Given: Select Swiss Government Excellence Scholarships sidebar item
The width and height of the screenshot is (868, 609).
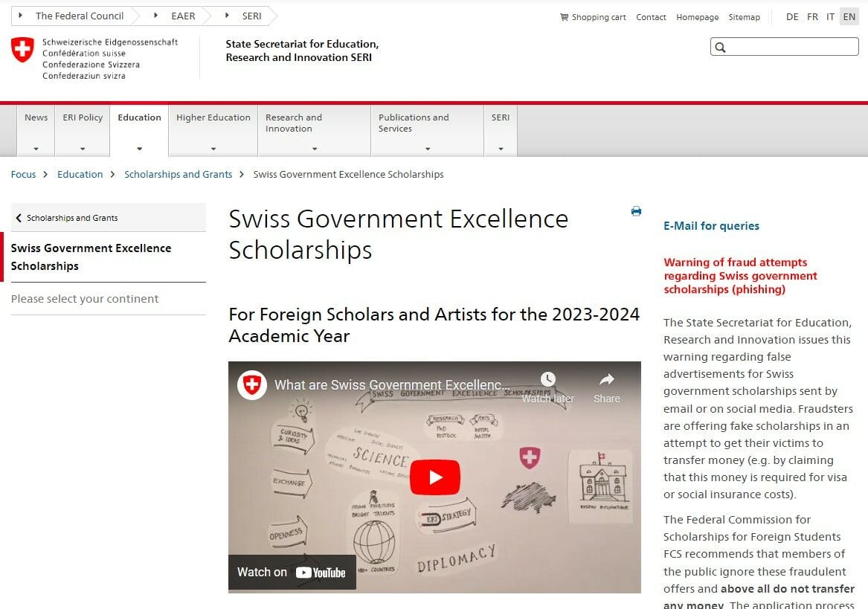Looking at the screenshot, I should (x=109, y=257).
